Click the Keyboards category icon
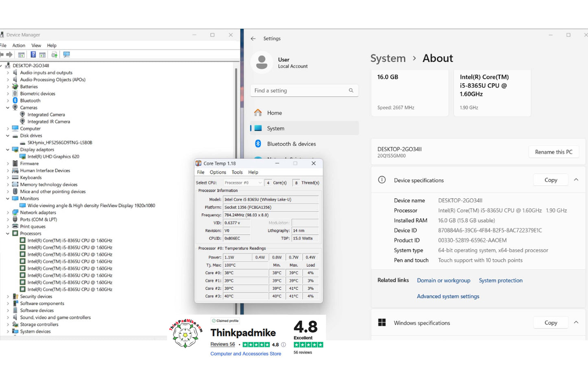Image resolution: width=588 pixels, height=369 pixels. [15, 178]
